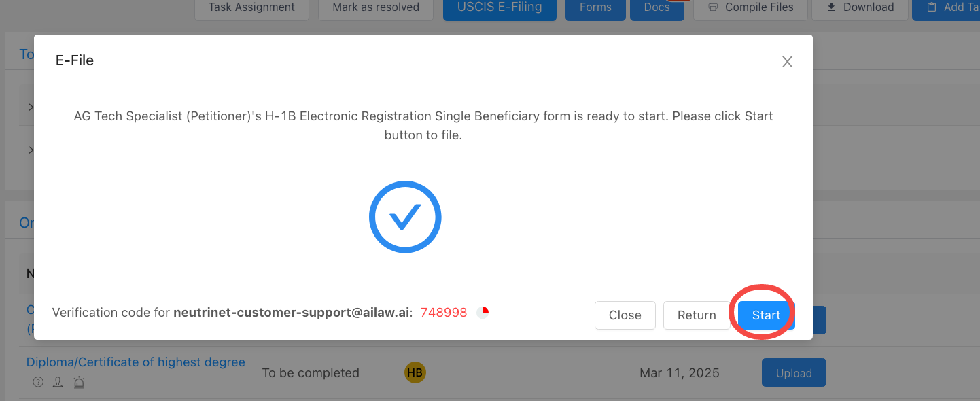This screenshot has width=980, height=401.
Task: Open Diploma/Certificate of highest degree link
Action: pyautogui.click(x=136, y=362)
